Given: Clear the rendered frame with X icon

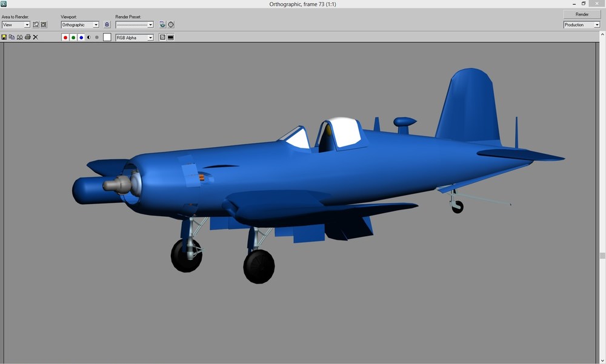Looking at the screenshot, I should coord(36,37).
